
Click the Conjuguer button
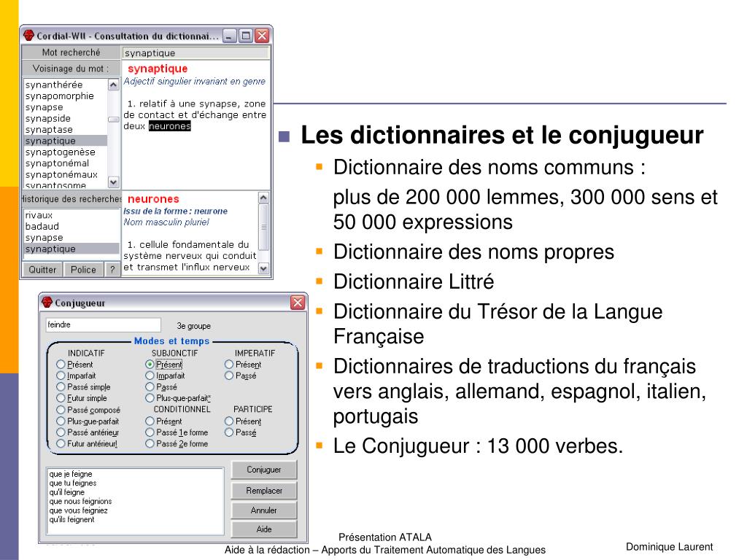(264, 470)
